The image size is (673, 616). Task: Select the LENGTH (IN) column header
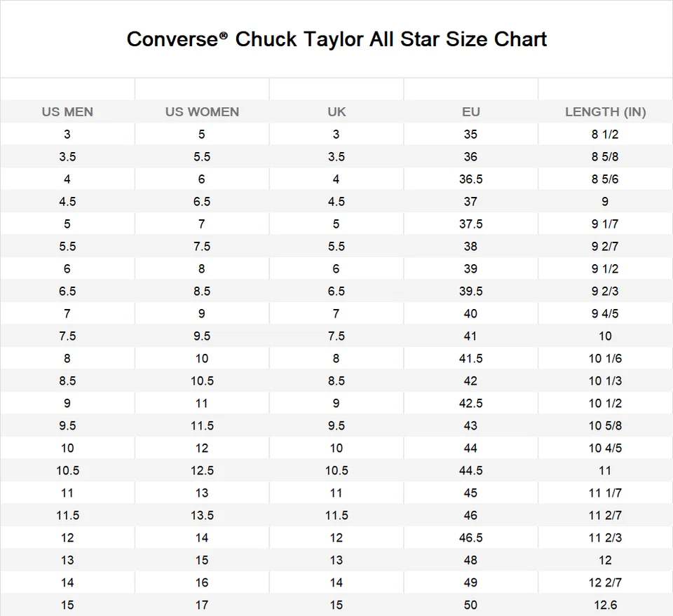pos(605,112)
